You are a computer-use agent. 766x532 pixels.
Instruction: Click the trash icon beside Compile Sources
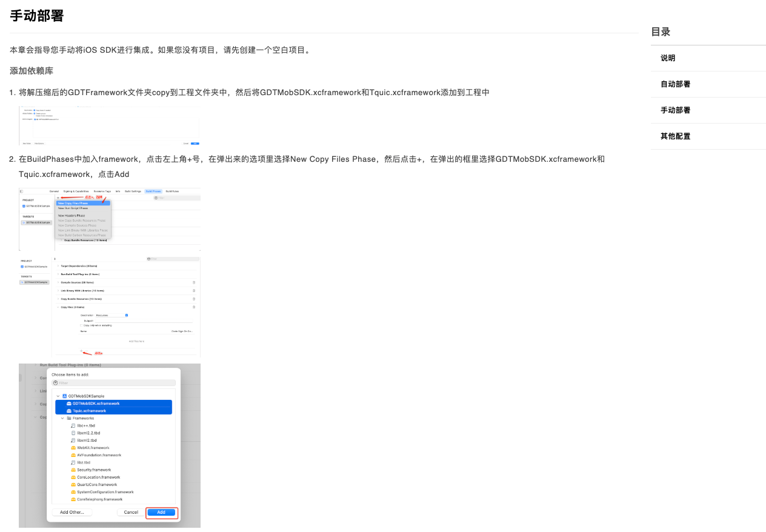[194, 282]
